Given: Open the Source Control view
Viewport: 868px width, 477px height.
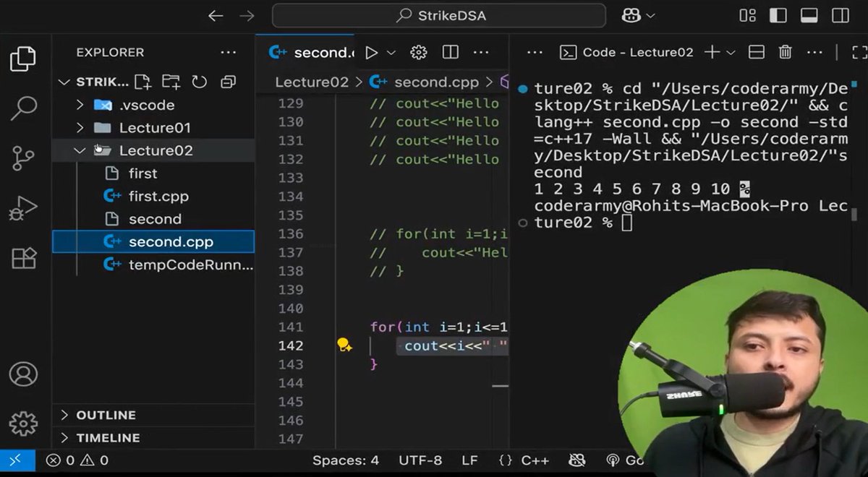Looking at the screenshot, I should tap(23, 158).
